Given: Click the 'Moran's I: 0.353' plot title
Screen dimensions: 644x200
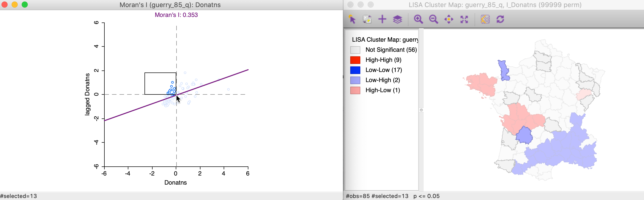Looking at the screenshot, I should (176, 15).
